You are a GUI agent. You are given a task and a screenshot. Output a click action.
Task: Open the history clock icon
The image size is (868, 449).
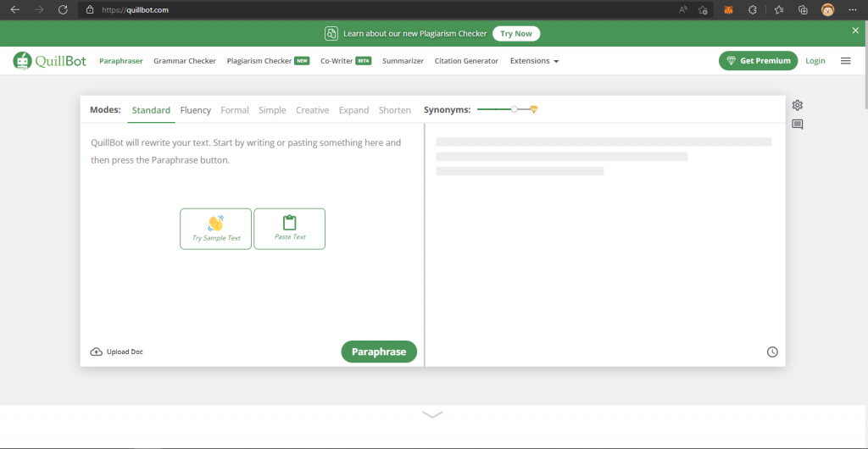772,352
